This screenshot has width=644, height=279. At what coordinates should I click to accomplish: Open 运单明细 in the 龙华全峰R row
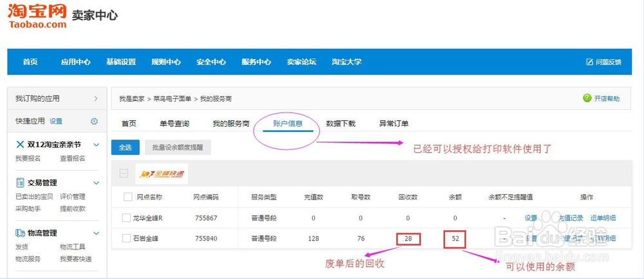click(603, 218)
